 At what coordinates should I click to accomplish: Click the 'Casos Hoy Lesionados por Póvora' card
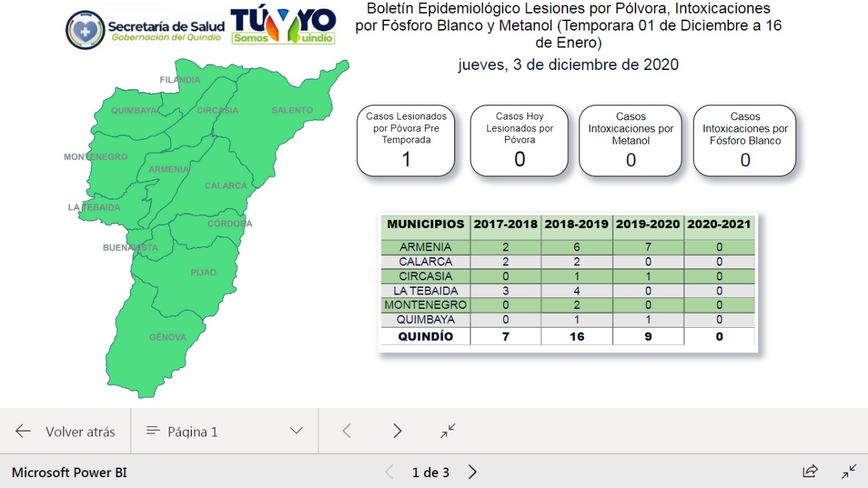tap(519, 140)
